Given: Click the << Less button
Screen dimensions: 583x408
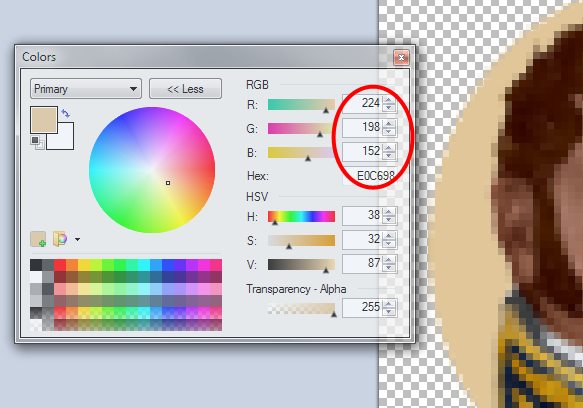Looking at the screenshot, I should [185, 89].
